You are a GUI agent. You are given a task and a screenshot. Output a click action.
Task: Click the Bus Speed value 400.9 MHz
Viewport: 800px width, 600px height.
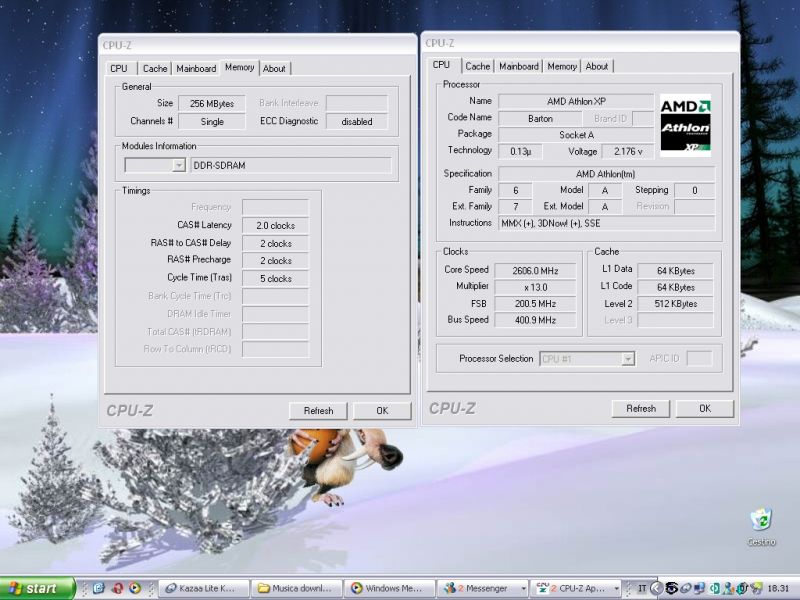tap(535, 320)
